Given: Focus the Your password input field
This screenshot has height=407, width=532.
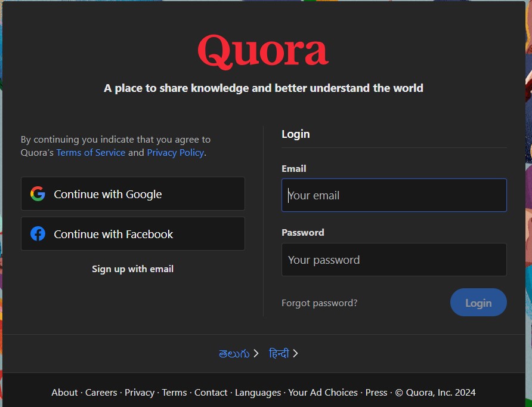Looking at the screenshot, I should tap(394, 260).
